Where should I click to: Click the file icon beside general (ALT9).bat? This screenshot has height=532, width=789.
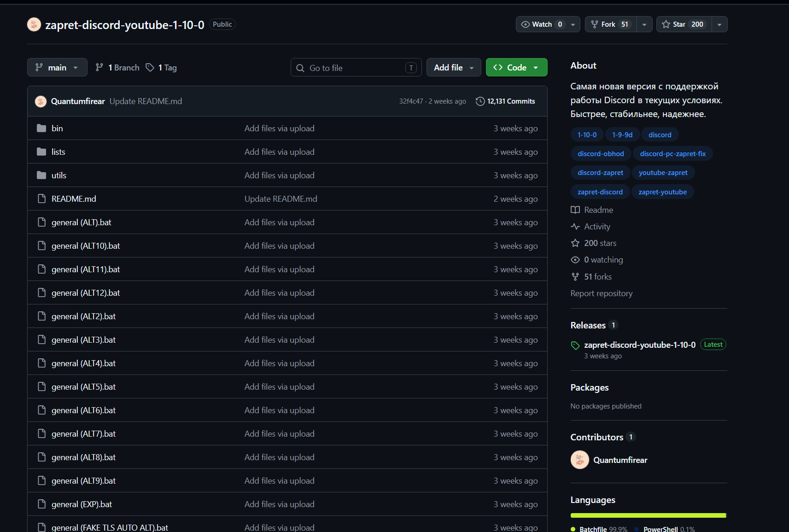41,481
